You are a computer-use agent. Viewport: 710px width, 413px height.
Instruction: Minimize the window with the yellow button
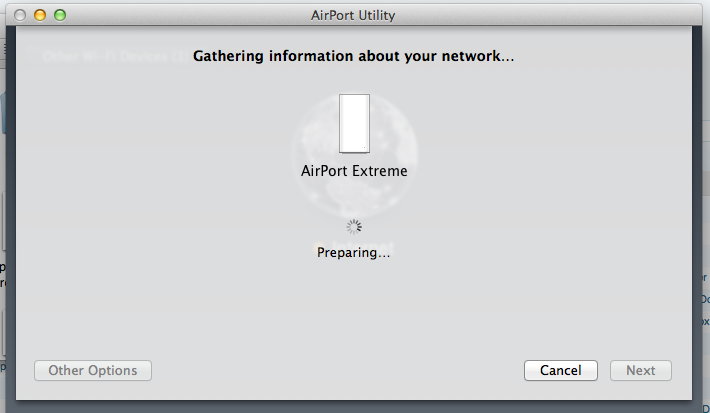pos(40,15)
